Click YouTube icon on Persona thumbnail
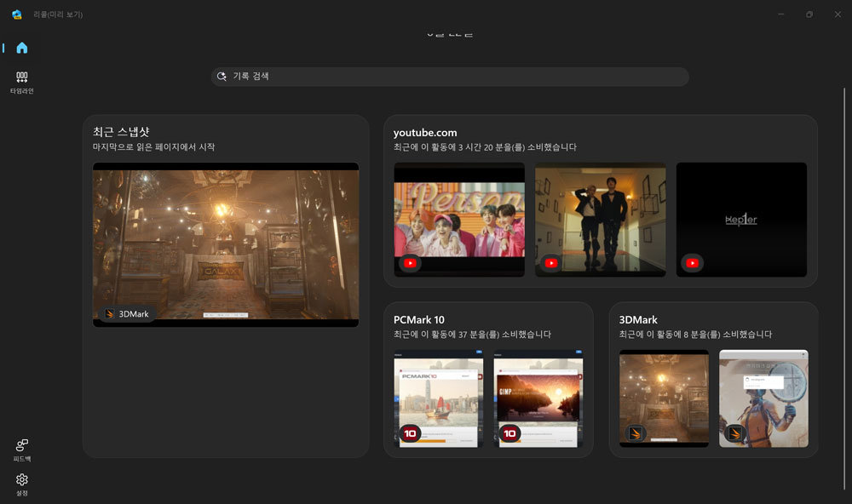 (x=411, y=263)
